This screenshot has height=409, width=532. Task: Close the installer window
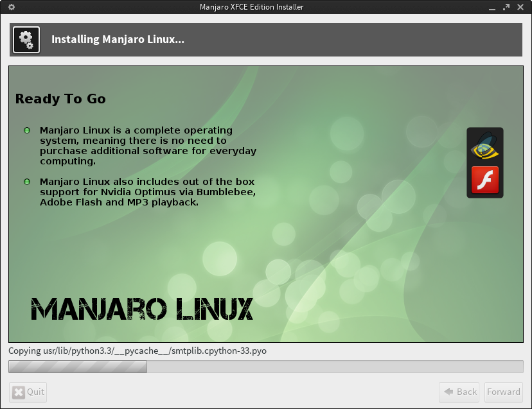coord(520,7)
